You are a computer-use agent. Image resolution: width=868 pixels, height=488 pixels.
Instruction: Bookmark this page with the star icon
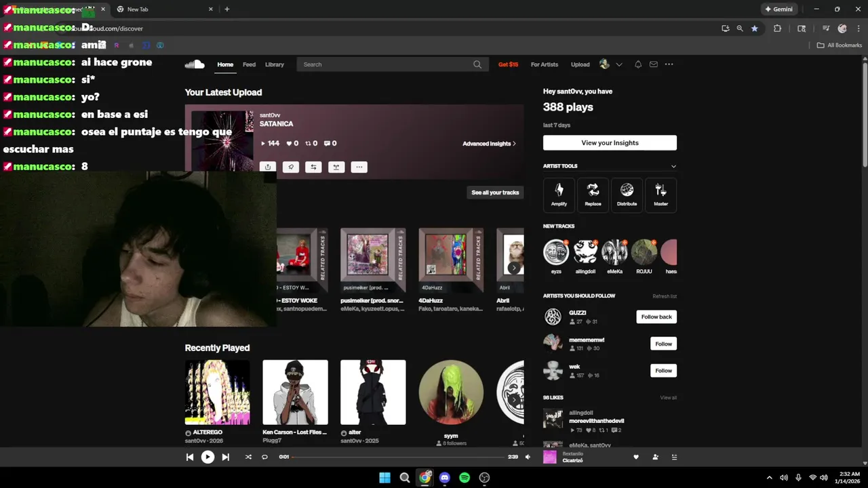point(755,28)
